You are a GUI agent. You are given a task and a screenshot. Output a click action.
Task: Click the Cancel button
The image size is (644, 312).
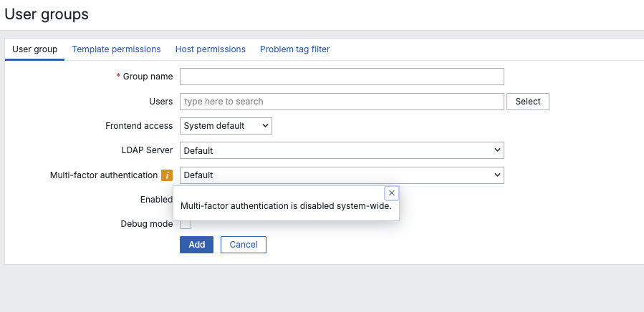[244, 245]
